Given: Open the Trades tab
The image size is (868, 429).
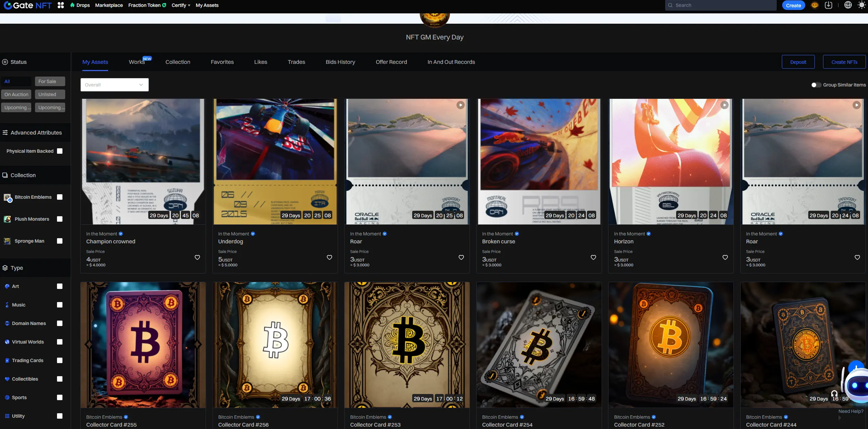Looking at the screenshot, I should click(x=297, y=62).
